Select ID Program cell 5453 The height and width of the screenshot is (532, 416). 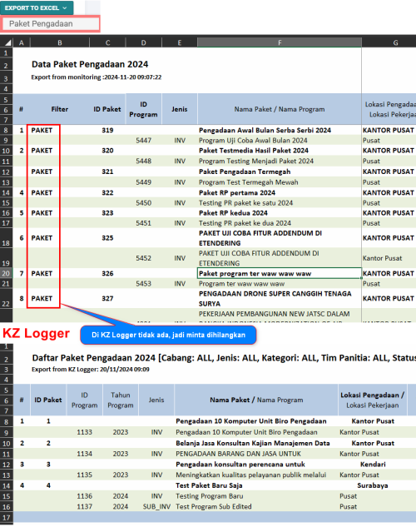point(144,284)
